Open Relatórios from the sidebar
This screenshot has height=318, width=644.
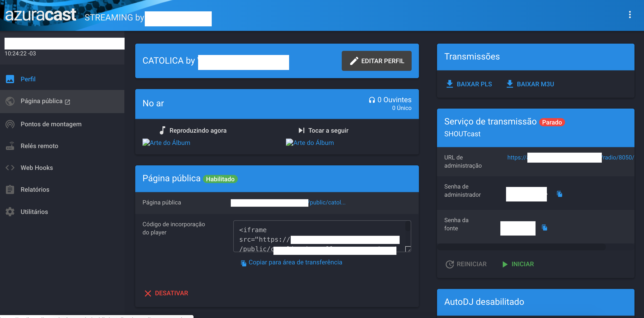[x=35, y=189]
